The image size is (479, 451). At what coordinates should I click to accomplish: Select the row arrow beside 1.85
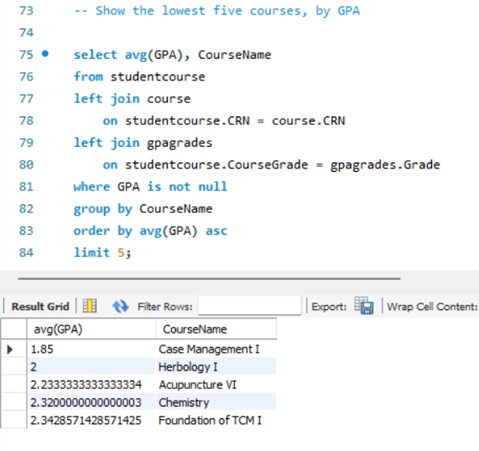tap(10, 349)
